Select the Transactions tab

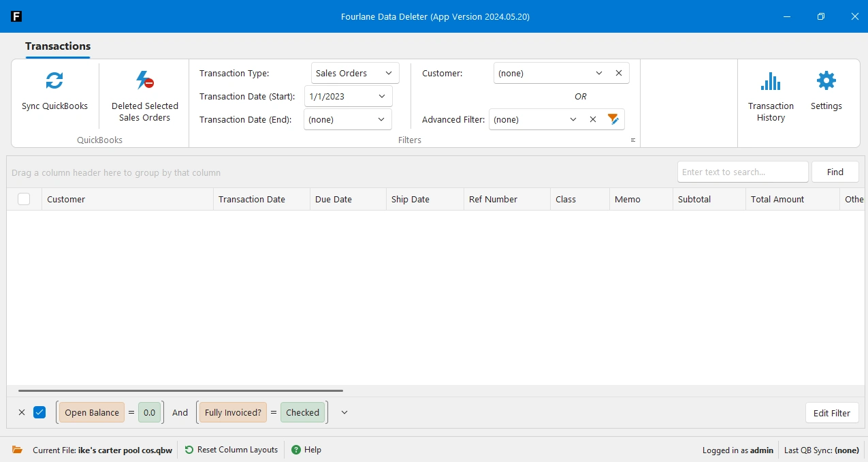click(x=58, y=46)
